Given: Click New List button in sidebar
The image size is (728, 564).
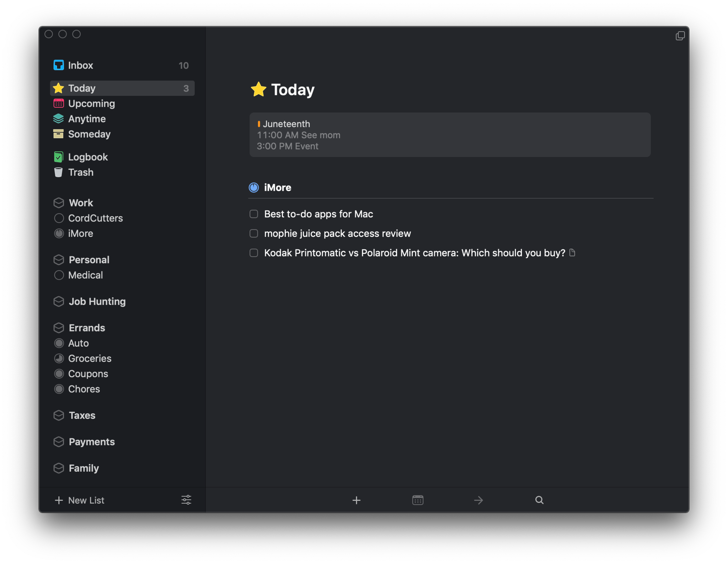Looking at the screenshot, I should coord(80,500).
